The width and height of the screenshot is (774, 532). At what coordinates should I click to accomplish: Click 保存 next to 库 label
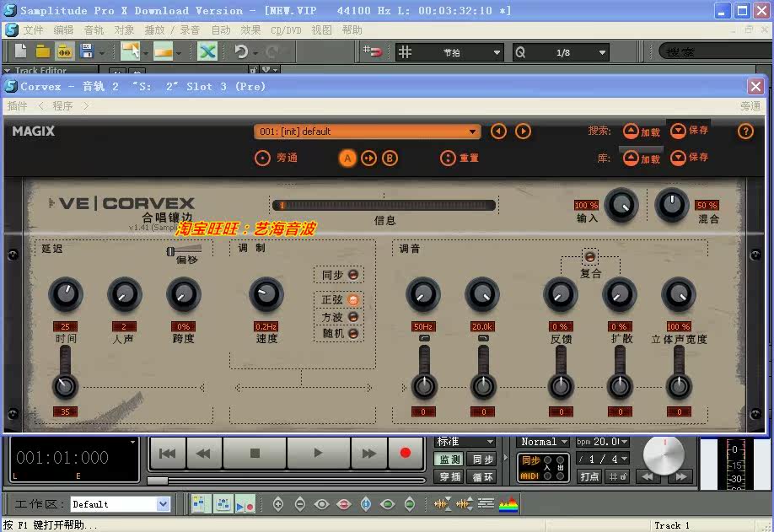tap(690, 158)
